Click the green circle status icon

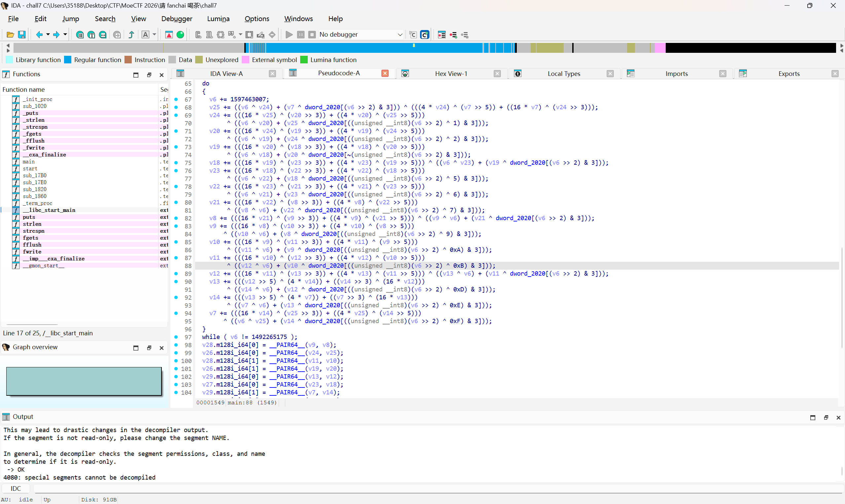point(180,35)
